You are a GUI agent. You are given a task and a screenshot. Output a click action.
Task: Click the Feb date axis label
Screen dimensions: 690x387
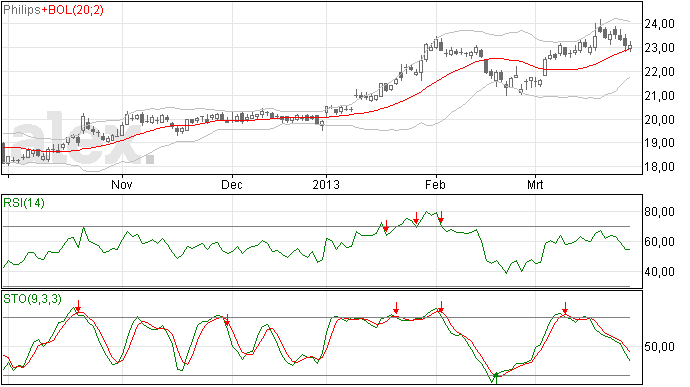[x=435, y=184]
